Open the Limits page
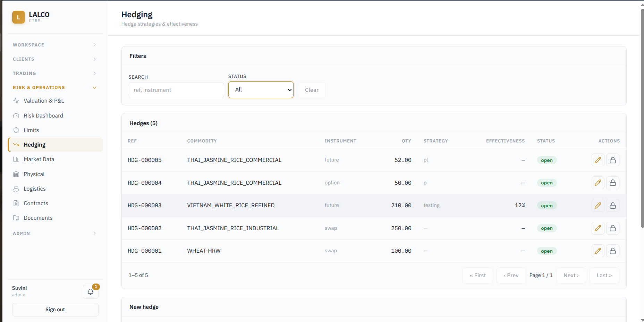The image size is (644, 322). point(55,130)
